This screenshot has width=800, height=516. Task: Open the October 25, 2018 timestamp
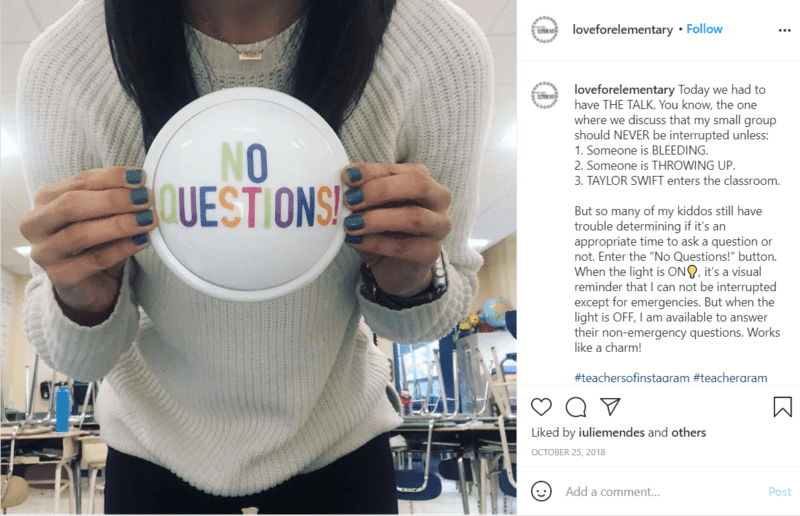click(x=568, y=452)
